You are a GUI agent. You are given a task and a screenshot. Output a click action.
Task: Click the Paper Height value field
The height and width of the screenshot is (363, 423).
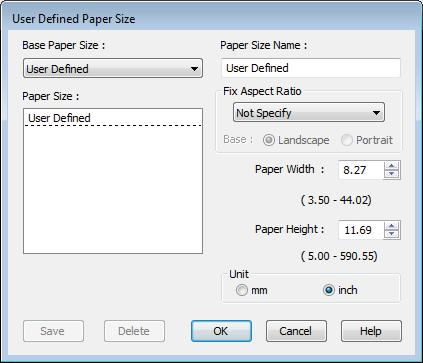pos(361,230)
